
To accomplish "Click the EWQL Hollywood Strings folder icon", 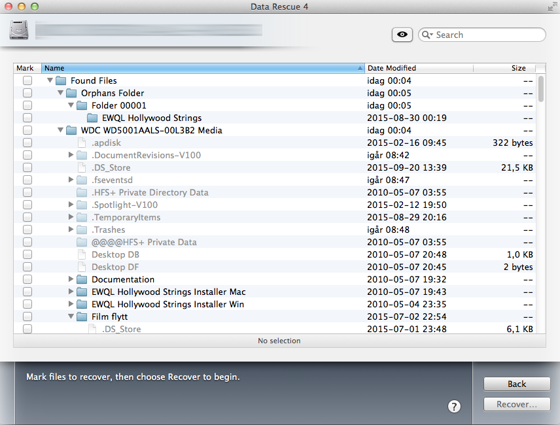I will 92,118.
